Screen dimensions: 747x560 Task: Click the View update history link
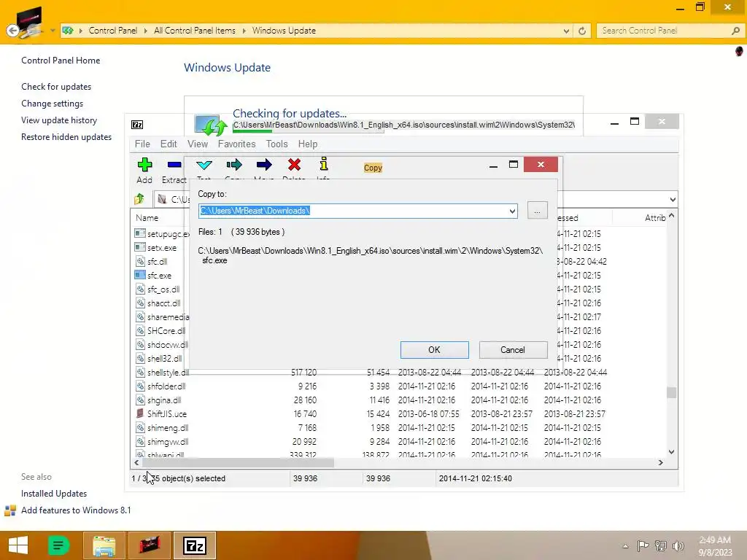coord(59,120)
